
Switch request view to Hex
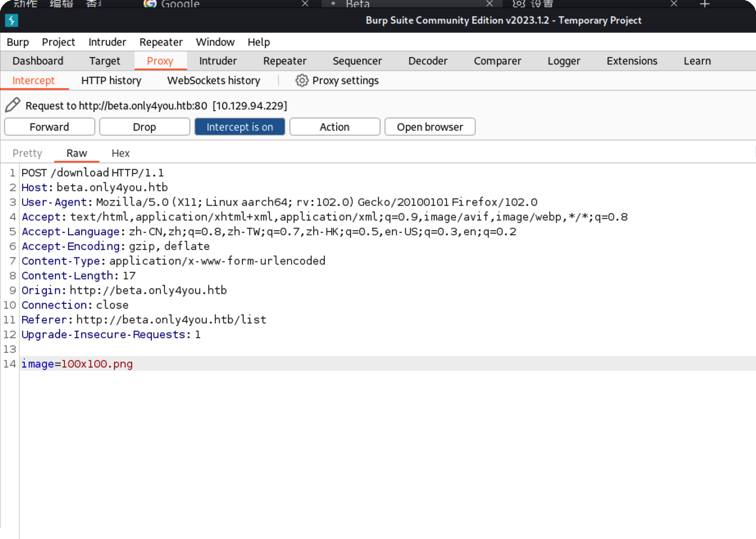pos(121,153)
